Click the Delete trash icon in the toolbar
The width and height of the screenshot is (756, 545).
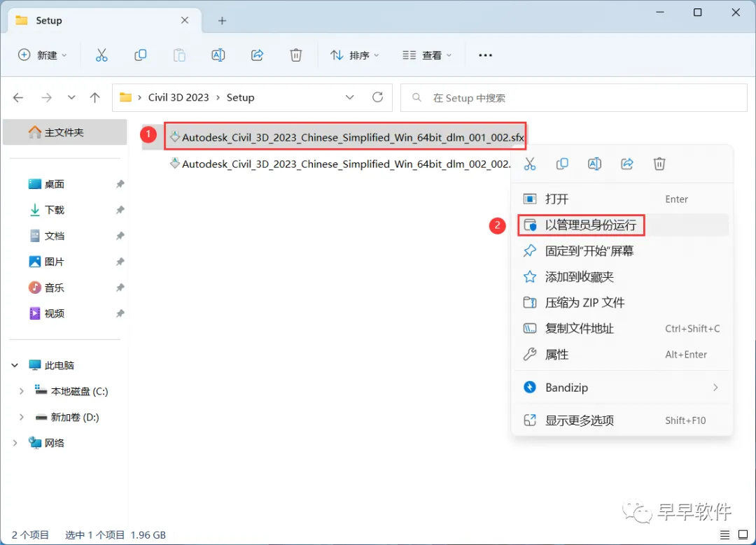coord(295,55)
